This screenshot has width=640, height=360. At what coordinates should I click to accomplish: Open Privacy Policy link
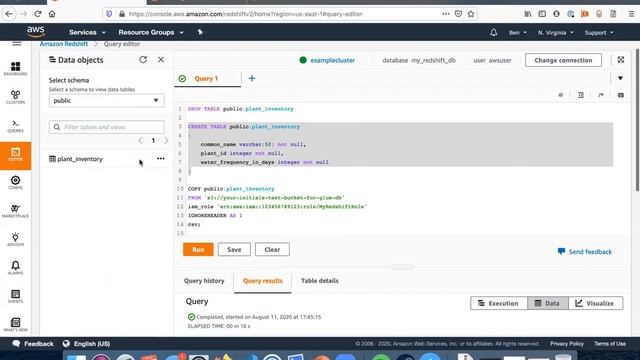[x=567, y=344]
